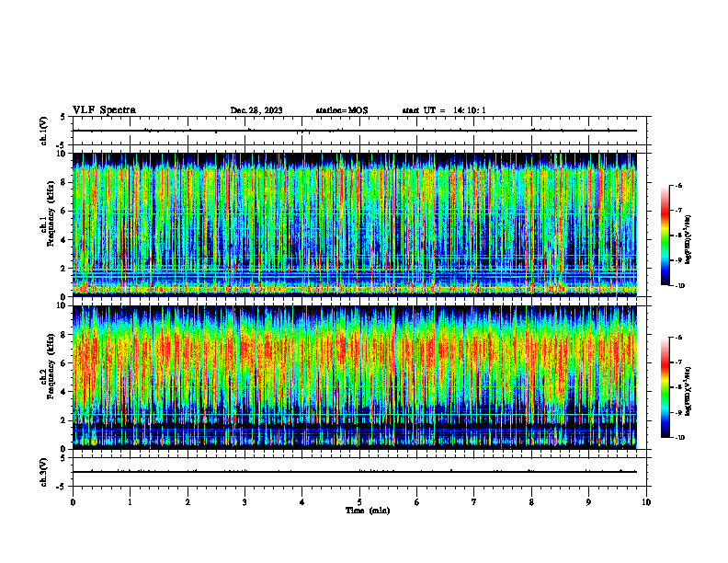Viewport: 728px width, 563px height.
Task: Click the "10" tick on the time axis
Action: tap(646, 502)
